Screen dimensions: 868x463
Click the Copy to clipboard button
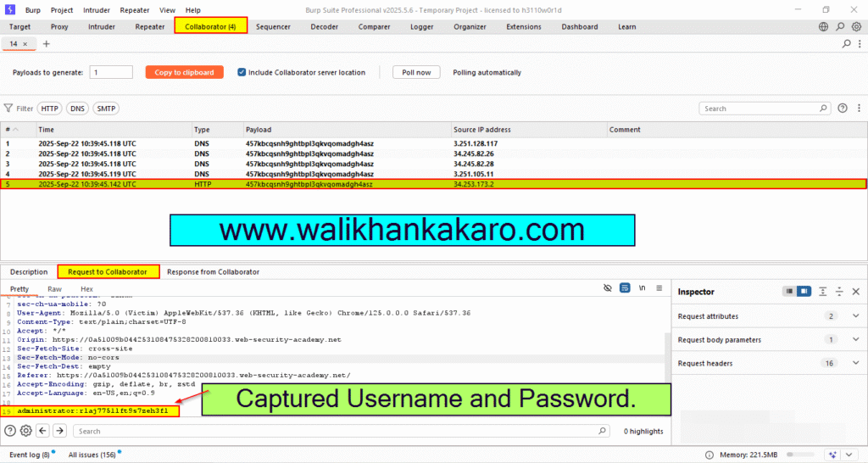click(184, 72)
